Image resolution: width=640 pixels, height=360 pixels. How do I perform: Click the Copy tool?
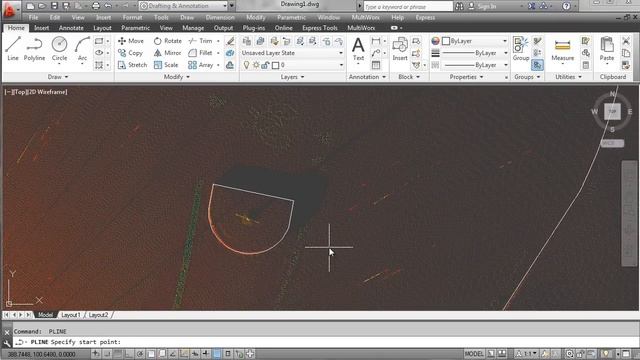(x=130, y=53)
